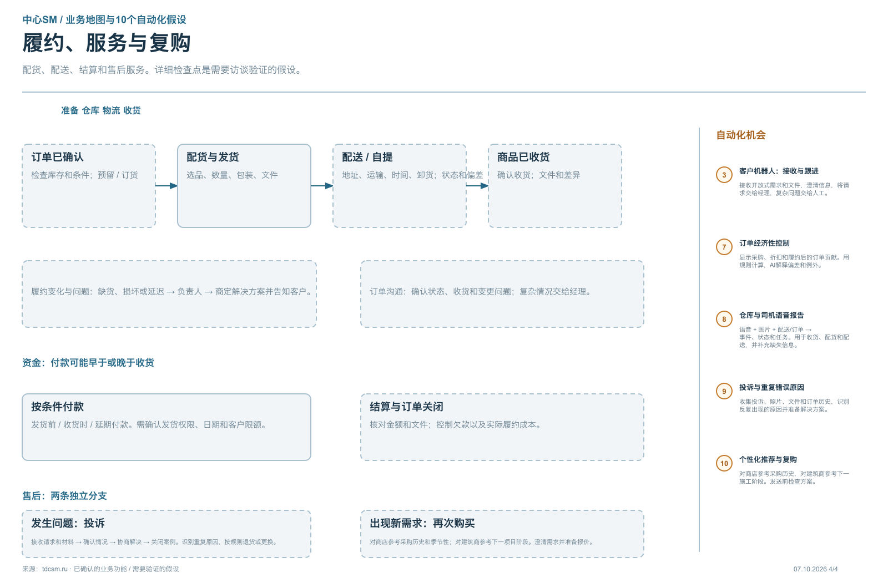Click 客户机器人：接收与跟进 title
This screenshot has height=588, width=888.
coord(779,171)
